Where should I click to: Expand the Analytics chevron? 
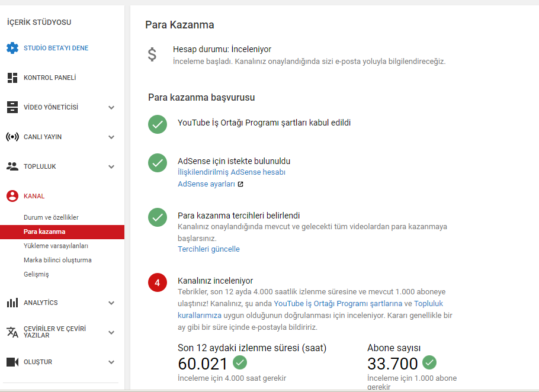click(x=111, y=303)
